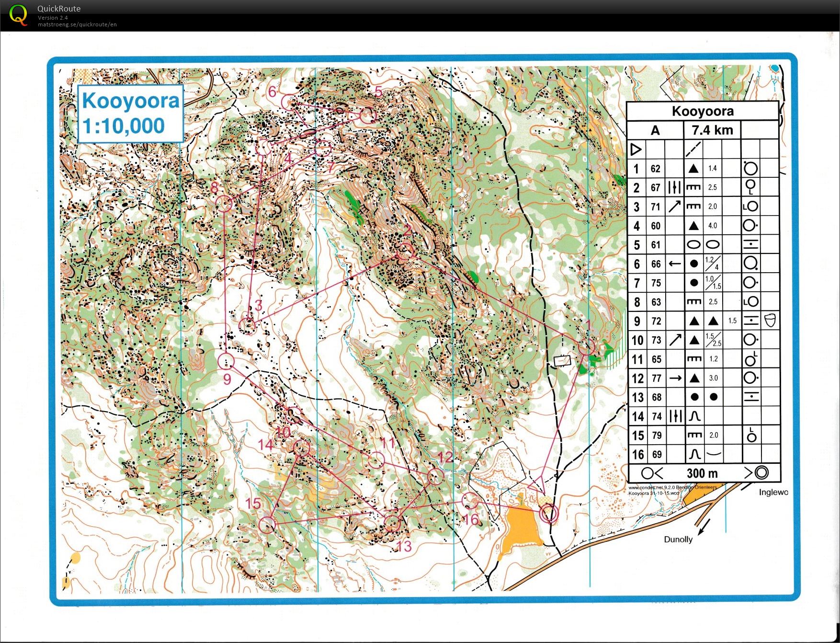This screenshot has width=840, height=643.
Task: Click control circle 3 on the map
Action: [247, 325]
